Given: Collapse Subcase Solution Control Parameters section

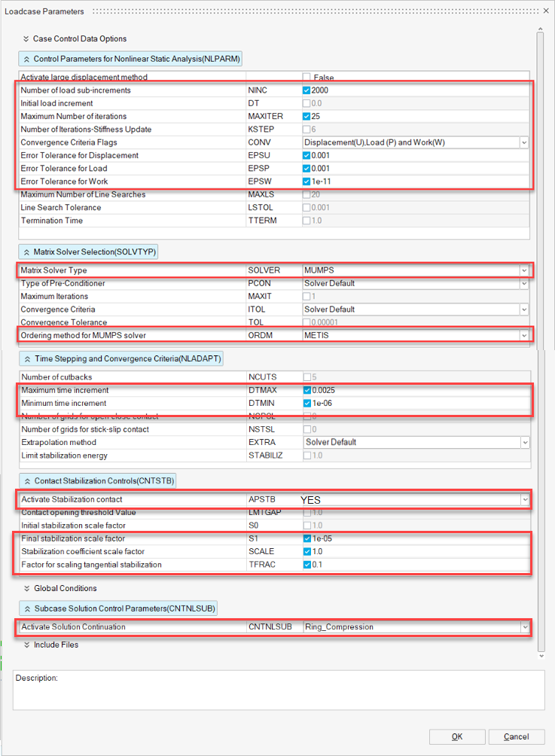Looking at the screenshot, I should click(x=26, y=608).
